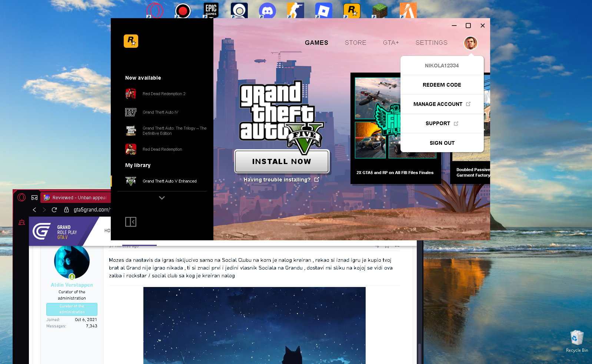Open the Discord desktop shortcut
The width and height of the screenshot is (592, 364).
point(267,10)
